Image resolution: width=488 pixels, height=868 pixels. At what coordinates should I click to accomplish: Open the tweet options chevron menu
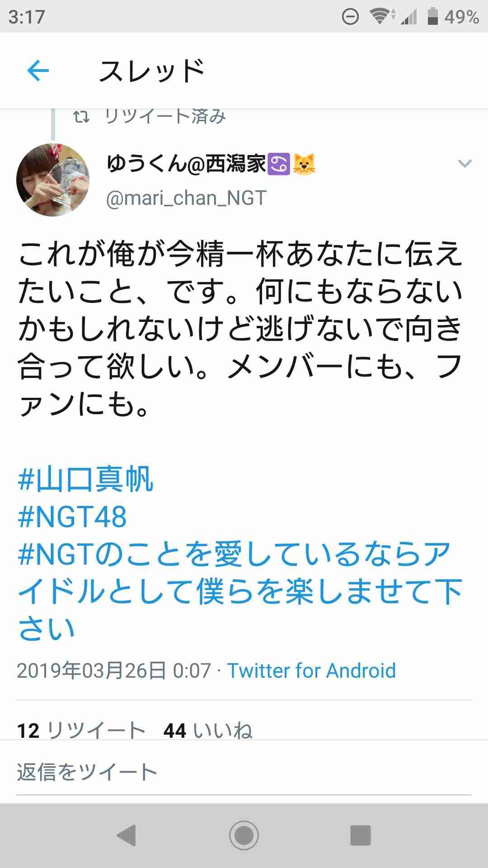(465, 163)
